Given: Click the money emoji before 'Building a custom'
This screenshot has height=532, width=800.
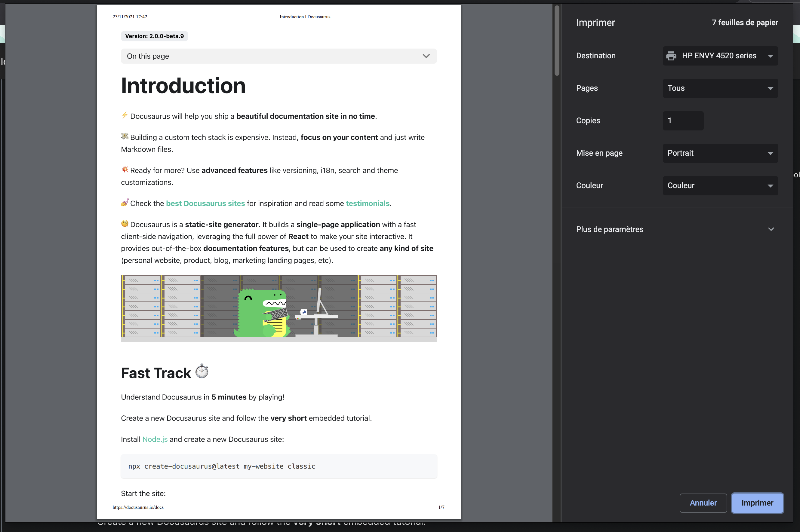Looking at the screenshot, I should click(125, 136).
